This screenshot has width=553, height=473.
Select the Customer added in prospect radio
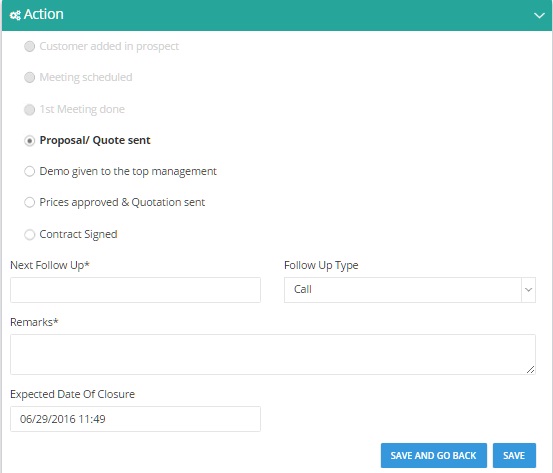[30, 46]
